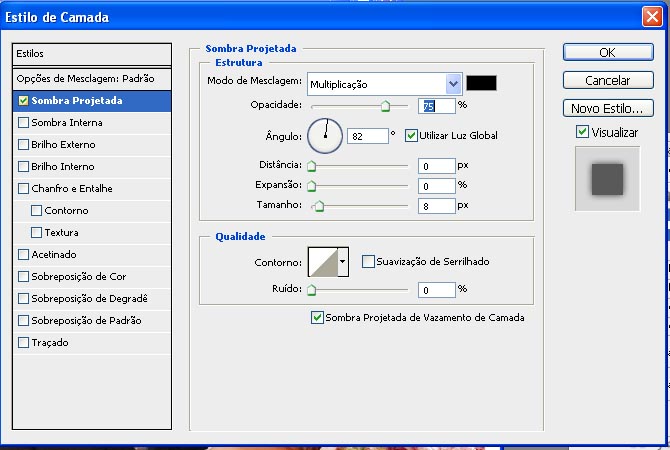Click the Opacidade slider handle
Viewport: 670px width, 450px height.
tap(385, 105)
